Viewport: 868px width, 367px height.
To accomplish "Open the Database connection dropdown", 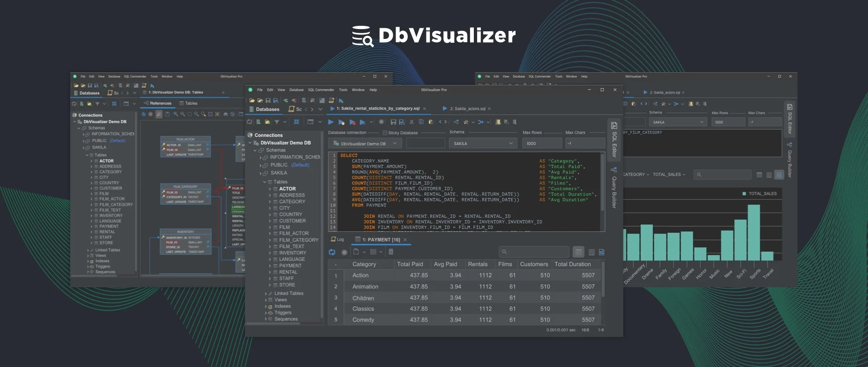I will tap(365, 144).
